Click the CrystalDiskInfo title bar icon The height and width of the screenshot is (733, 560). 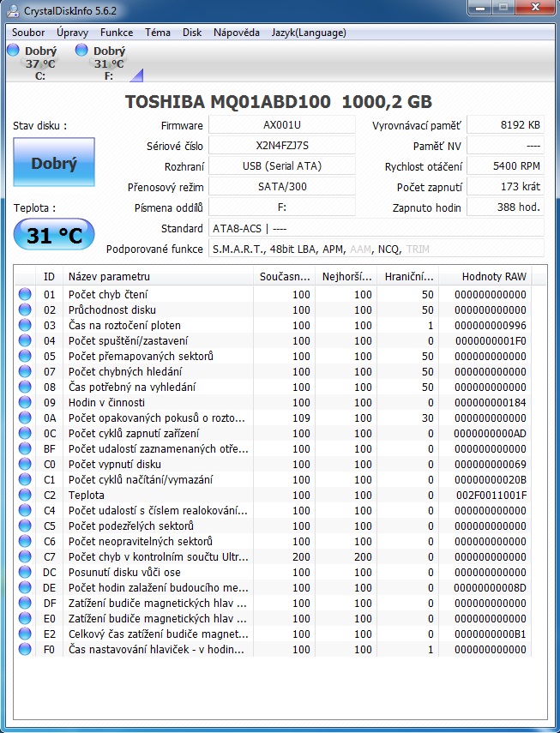13,11
